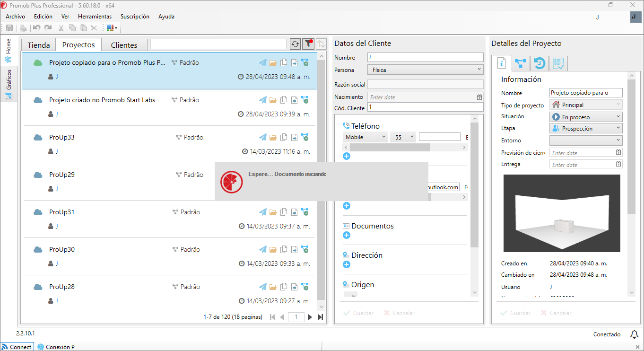This screenshot has width=644, height=351.
Task: Open the checklist tab in project details
Action: pyautogui.click(x=559, y=63)
